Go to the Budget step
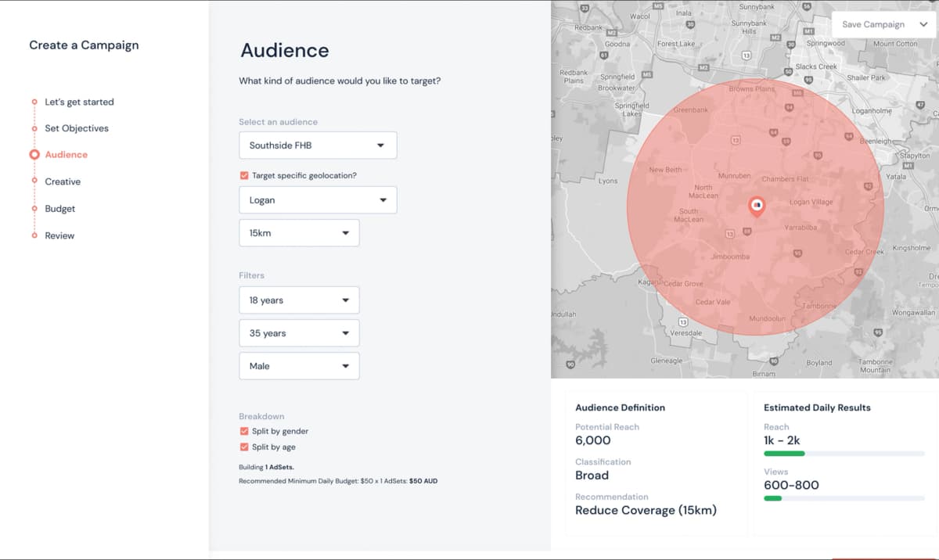This screenshot has width=939, height=560. (60, 209)
